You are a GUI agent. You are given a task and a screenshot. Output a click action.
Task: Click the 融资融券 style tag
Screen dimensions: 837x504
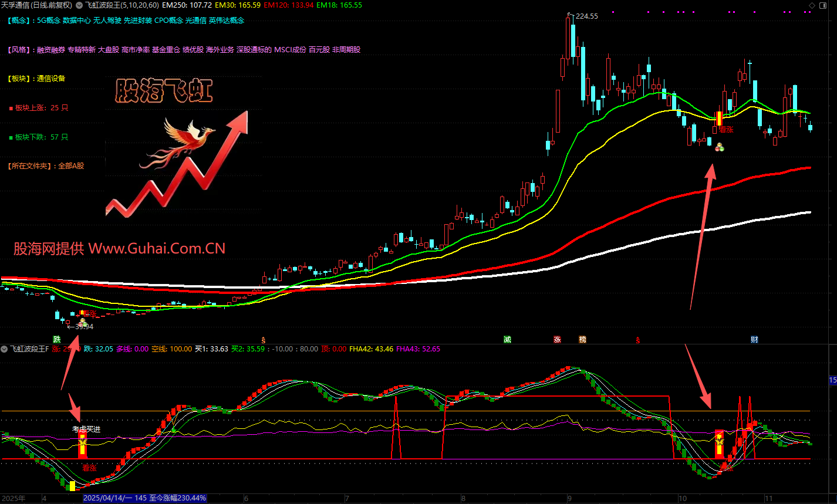(50, 50)
